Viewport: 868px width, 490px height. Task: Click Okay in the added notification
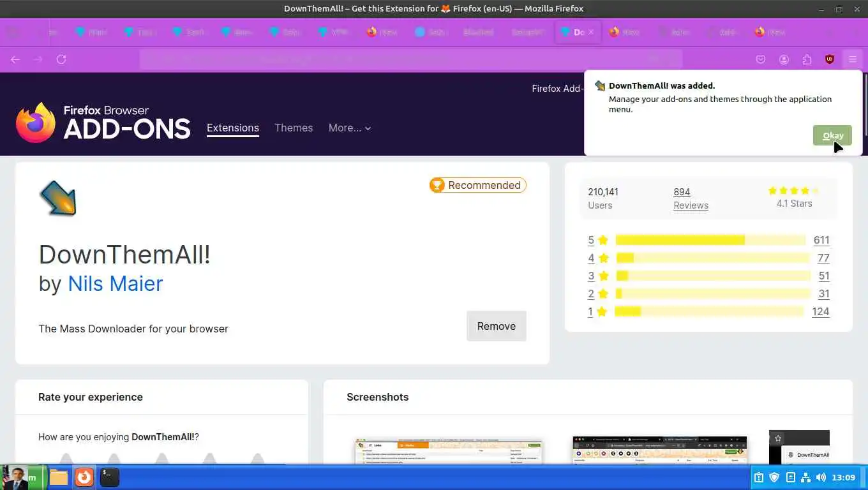click(x=832, y=135)
